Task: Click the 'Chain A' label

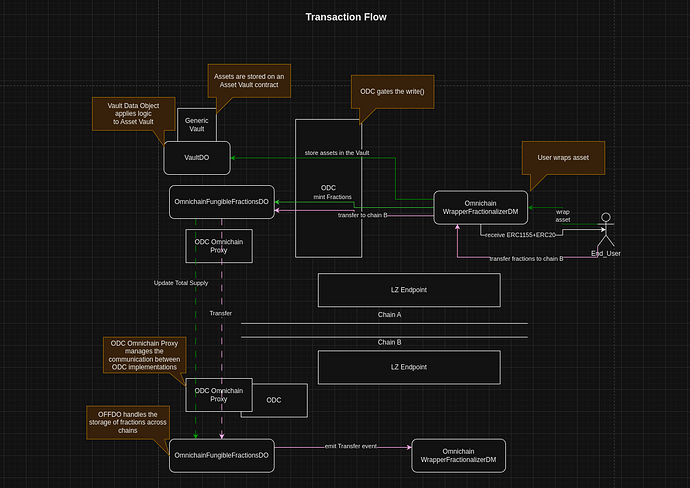Action: click(389, 315)
